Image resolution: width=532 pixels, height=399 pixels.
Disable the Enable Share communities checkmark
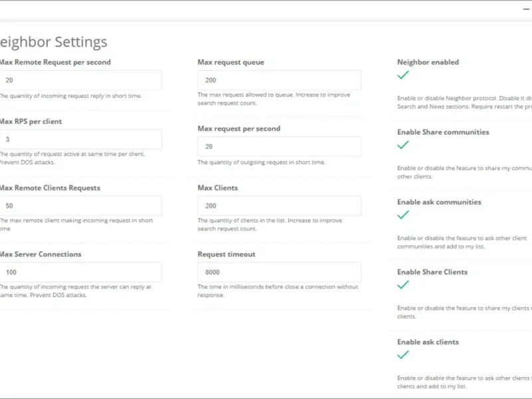click(x=403, y=145)
